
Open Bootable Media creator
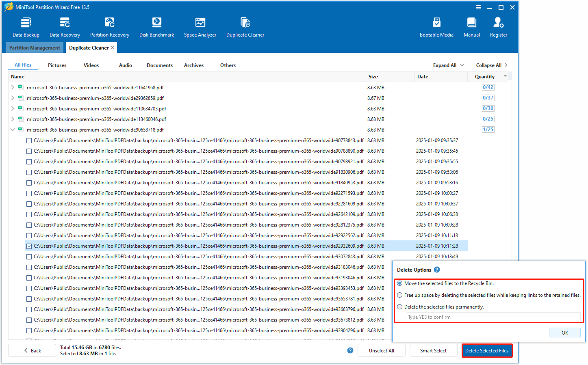click(x=436, y=26)
